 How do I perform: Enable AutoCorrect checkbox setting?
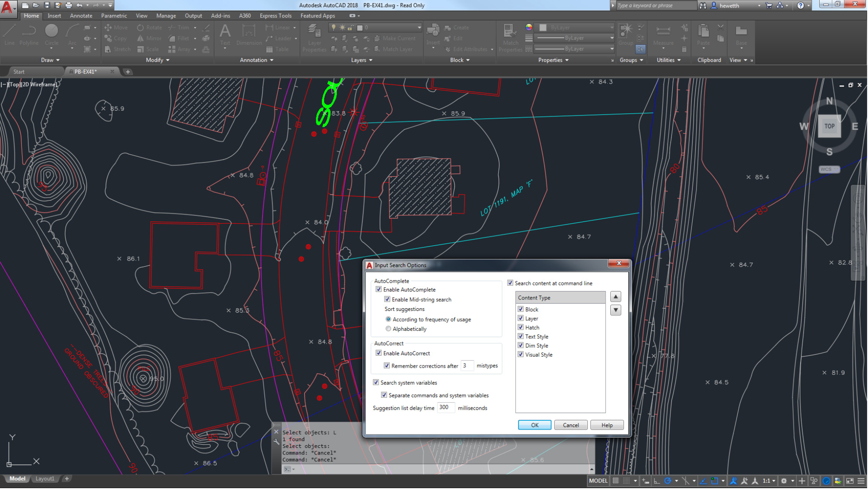(x=379, y=353)
